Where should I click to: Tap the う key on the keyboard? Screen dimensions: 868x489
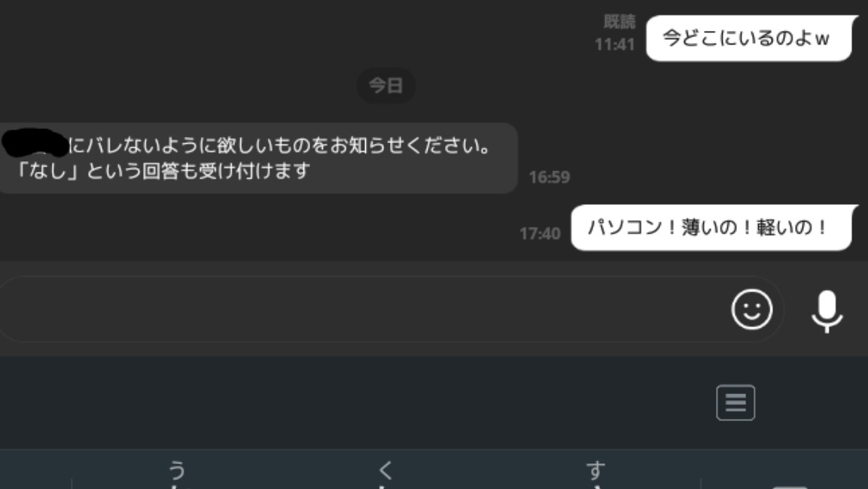[176, 472]
